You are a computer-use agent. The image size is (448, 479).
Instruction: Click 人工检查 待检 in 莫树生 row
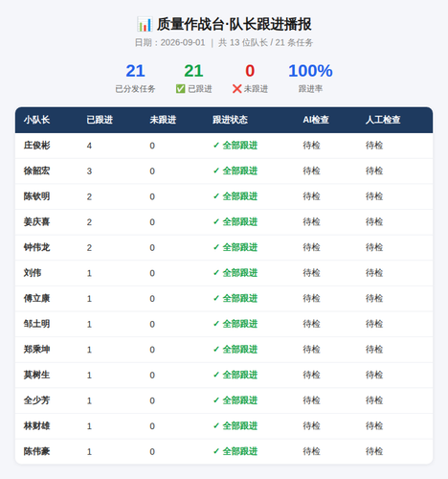tap(374, 375)
